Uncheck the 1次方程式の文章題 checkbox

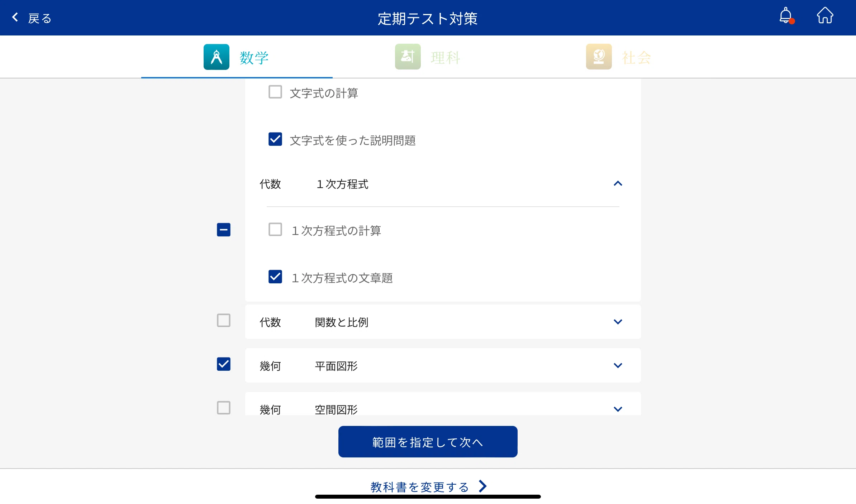[275, 277]
